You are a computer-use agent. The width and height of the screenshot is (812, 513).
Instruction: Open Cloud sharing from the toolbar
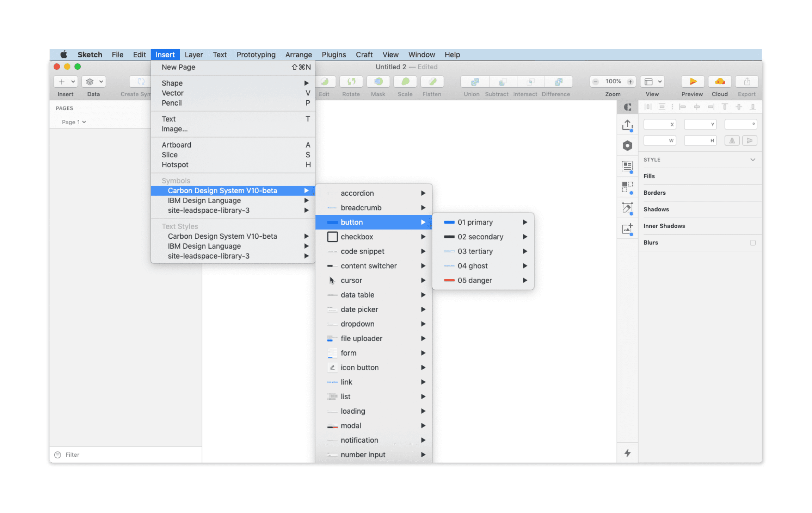[720, 82]
